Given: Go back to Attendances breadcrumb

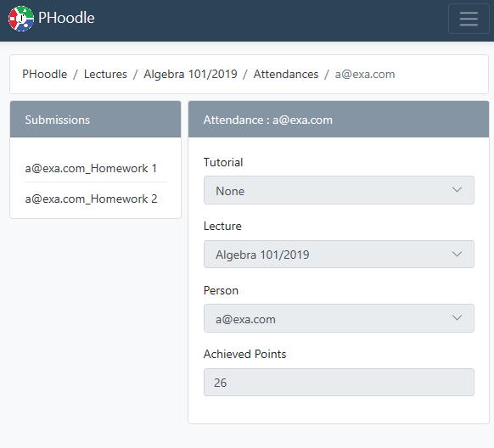Looking at the screenshot, I should click(286, 75).
